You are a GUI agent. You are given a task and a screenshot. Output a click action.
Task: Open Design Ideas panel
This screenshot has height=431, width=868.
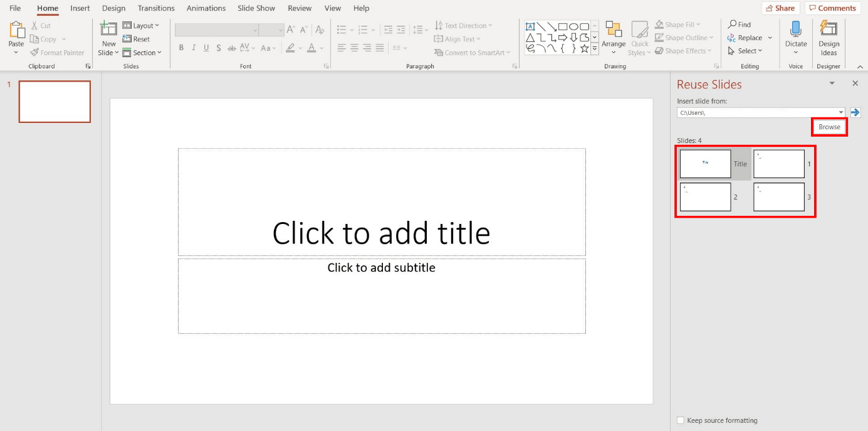[829, 38]
